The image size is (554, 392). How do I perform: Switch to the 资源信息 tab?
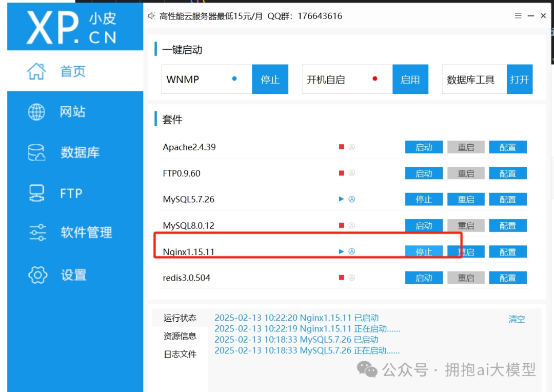180,336
